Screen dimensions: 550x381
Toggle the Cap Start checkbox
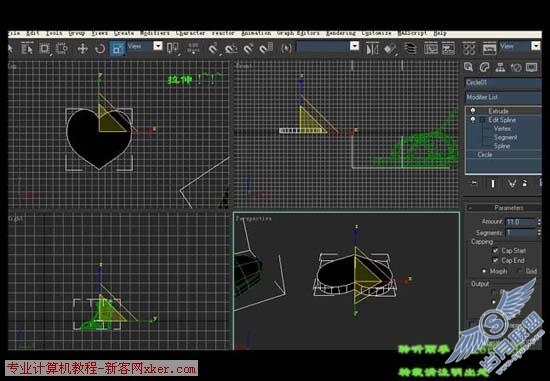tap(495, 250)
